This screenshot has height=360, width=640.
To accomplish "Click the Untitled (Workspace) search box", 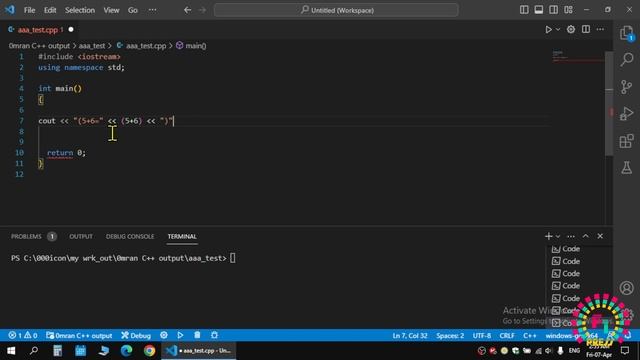I will 336,10.
